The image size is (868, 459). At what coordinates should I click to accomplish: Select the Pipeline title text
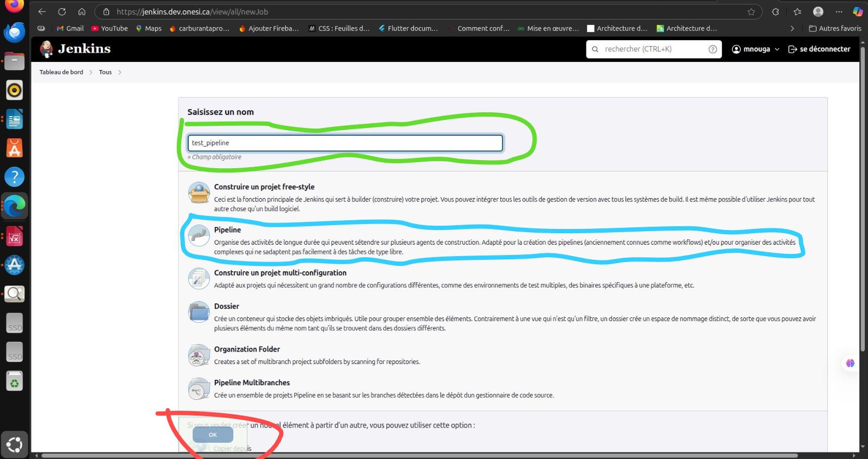pos(227,229)
